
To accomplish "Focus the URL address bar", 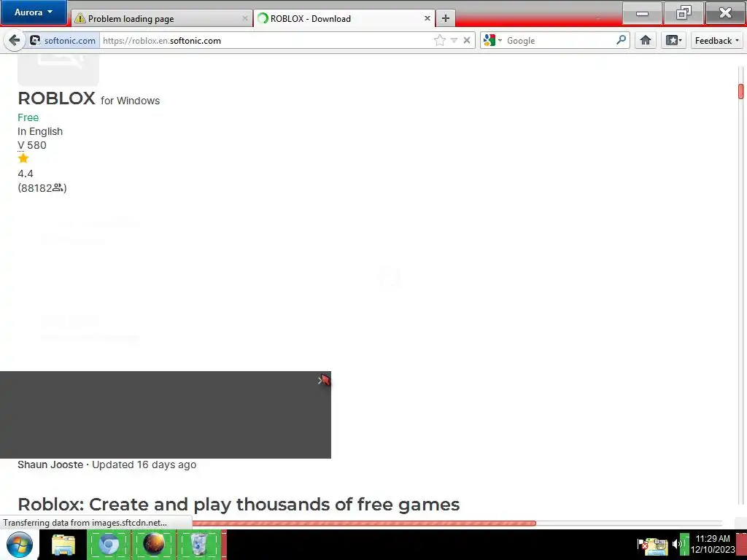I will tap(267, 41).
